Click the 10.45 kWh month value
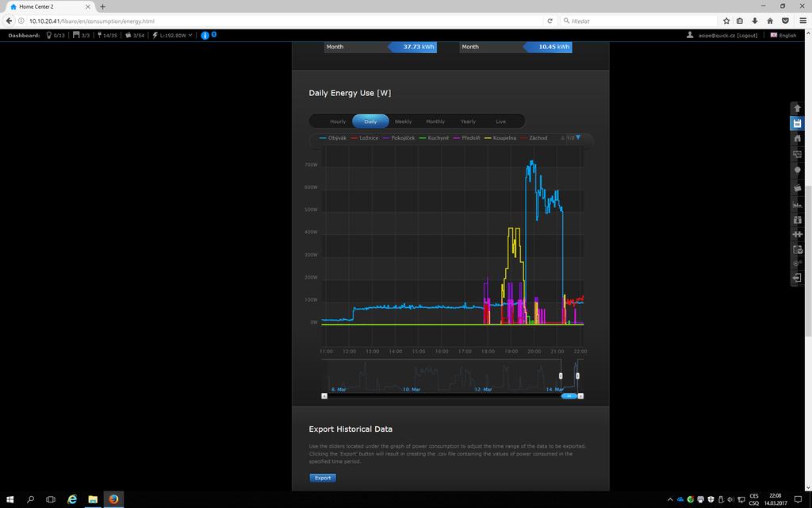812x508 pixels. click(x=553, y=47)
